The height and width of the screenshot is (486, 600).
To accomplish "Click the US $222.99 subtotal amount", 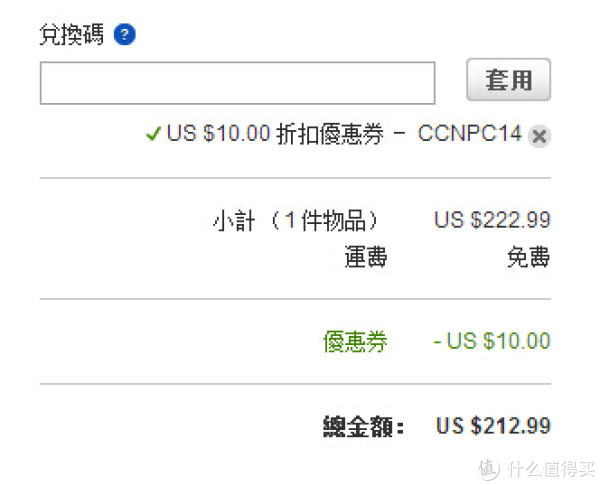I will tap(492, 220).
